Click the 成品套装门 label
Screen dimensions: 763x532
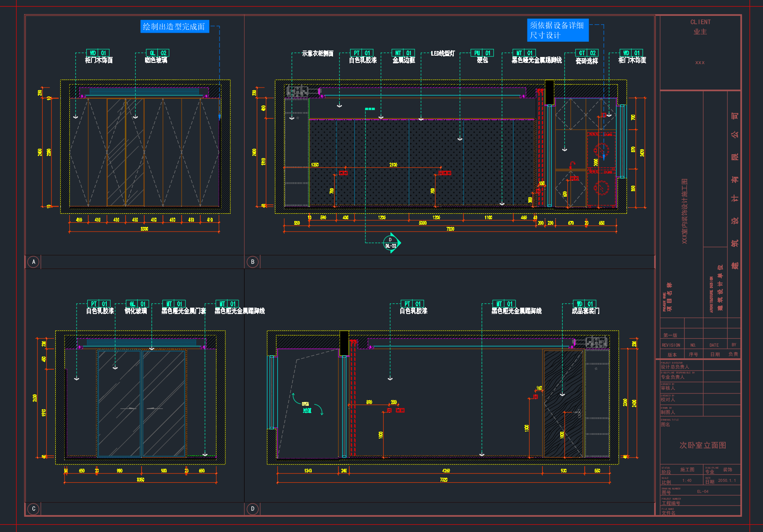click(x=586, y=311)
